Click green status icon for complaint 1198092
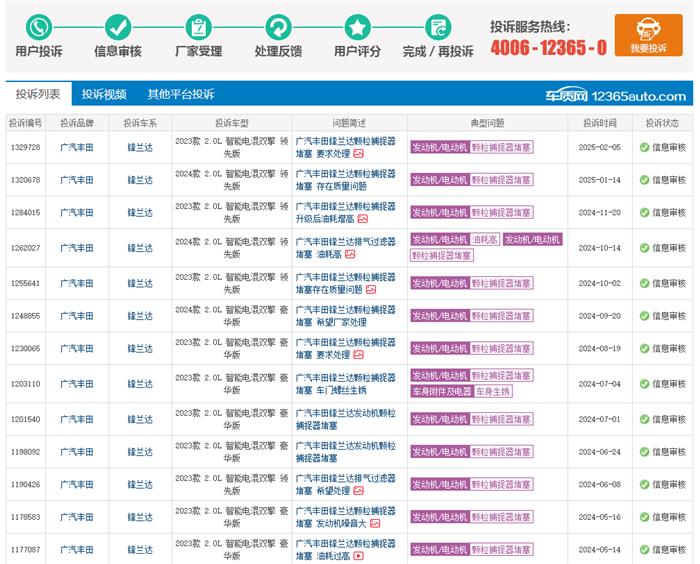 pyautogui.click(x=644, y=451)
